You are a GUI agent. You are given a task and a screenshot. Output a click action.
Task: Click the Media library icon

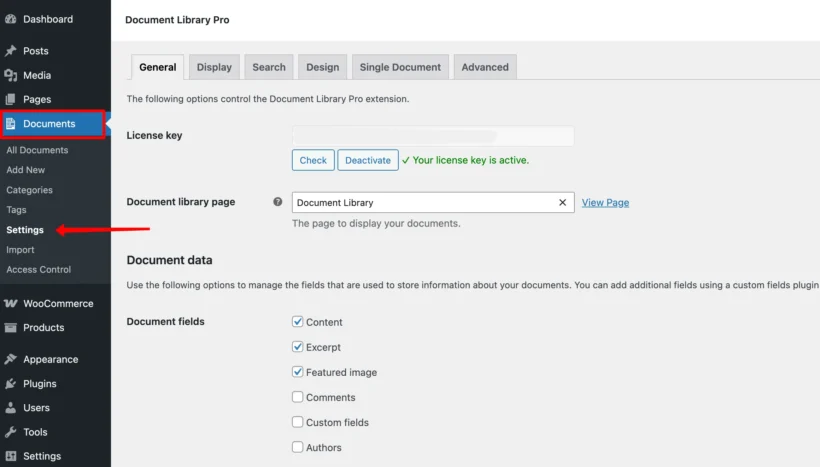[x=10, y=75]
